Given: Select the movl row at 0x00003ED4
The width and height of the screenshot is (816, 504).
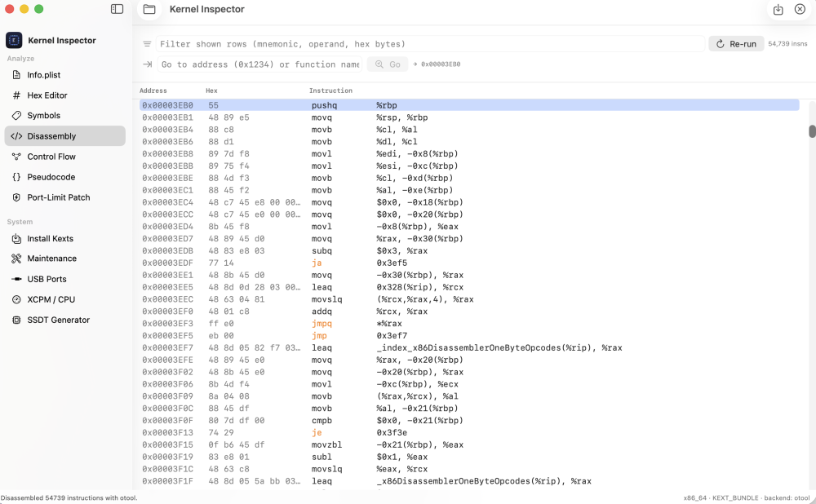Looking at the screenshot, I should (469, 227).
